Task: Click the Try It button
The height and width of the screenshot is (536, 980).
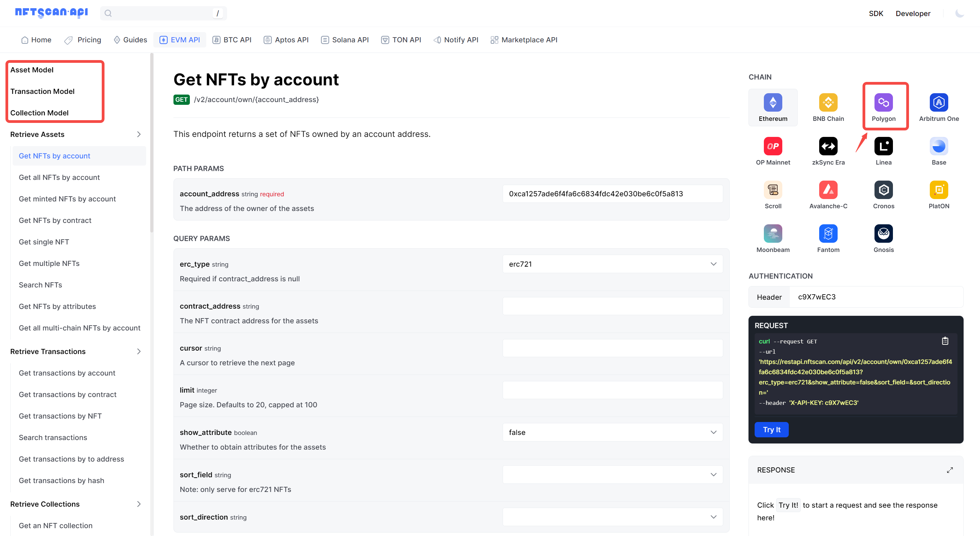Action: pyautogui.click(x=771, y=429)
